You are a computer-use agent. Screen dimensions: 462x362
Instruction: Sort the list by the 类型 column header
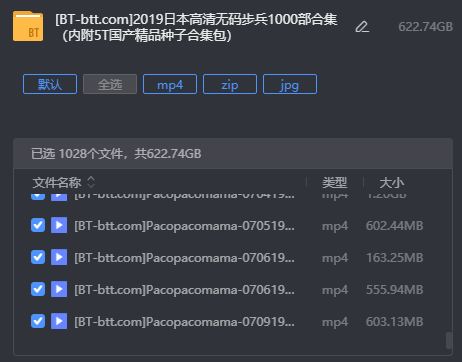pyautogui.click(x=334, y=182)
